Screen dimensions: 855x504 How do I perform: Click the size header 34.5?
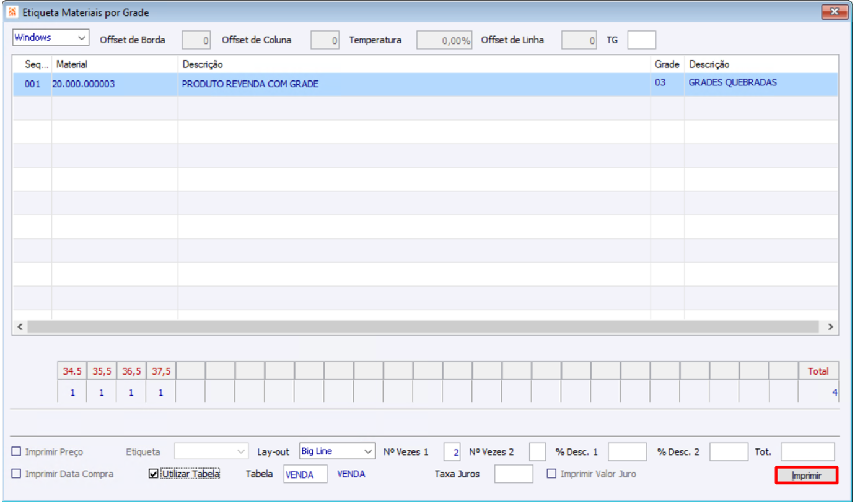click(x=72, y=371)
